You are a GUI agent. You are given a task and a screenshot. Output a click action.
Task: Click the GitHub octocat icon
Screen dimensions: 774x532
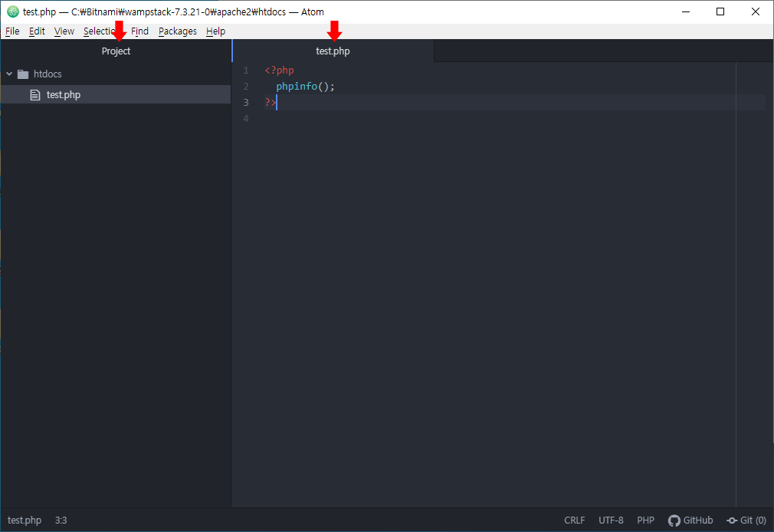click(x=674, y=521)
